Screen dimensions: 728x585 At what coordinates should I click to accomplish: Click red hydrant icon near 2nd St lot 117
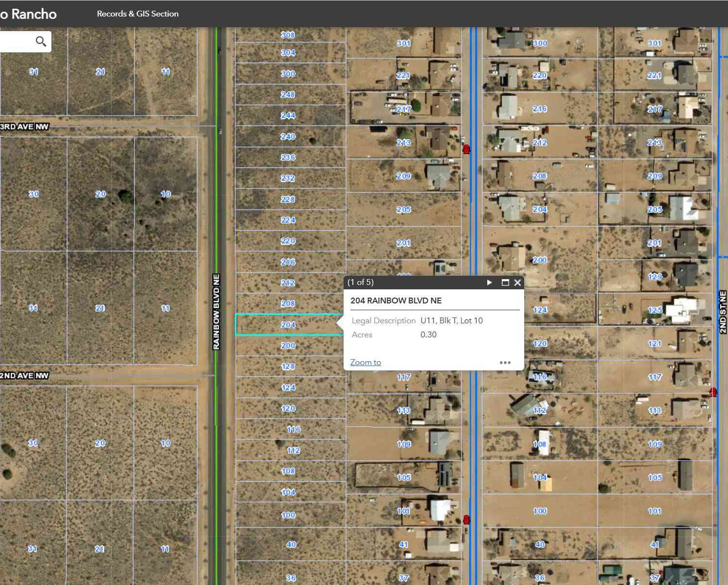713,392
